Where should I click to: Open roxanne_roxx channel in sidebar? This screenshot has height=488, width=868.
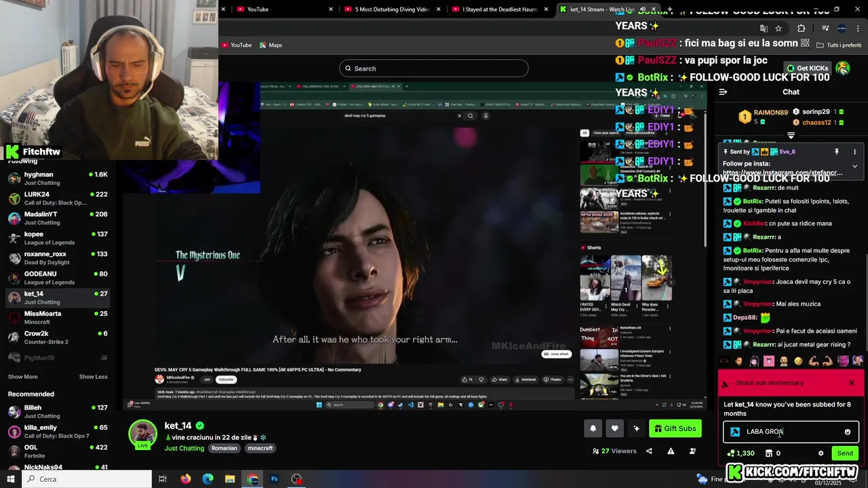[x=58, y=258]
